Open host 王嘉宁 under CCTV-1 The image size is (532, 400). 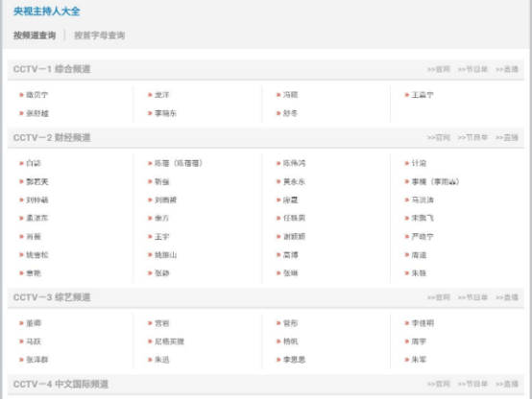click(x=423, y=95)
